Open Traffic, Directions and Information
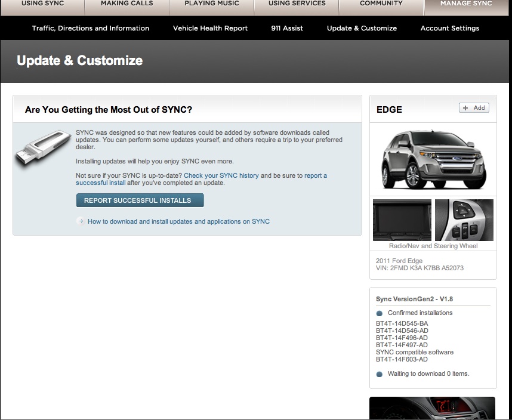This screenshot has width=512, height=420. [91, 29]
